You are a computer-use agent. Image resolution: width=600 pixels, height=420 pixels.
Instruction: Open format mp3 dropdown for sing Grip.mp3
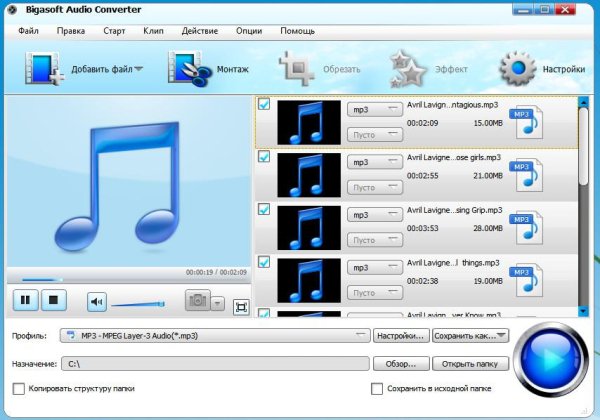375,215
